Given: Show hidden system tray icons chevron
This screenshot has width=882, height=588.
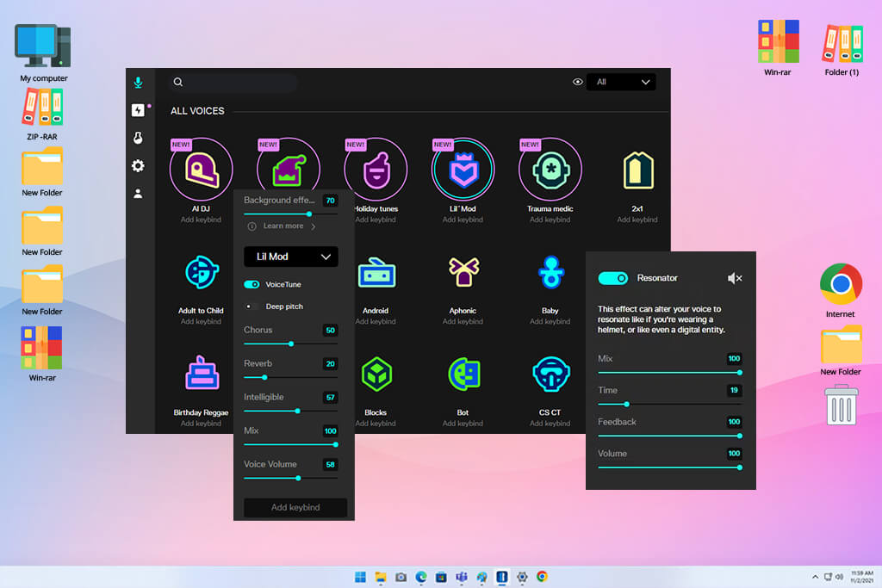Looking at the screenshot, I should click(x=815, y=577).
